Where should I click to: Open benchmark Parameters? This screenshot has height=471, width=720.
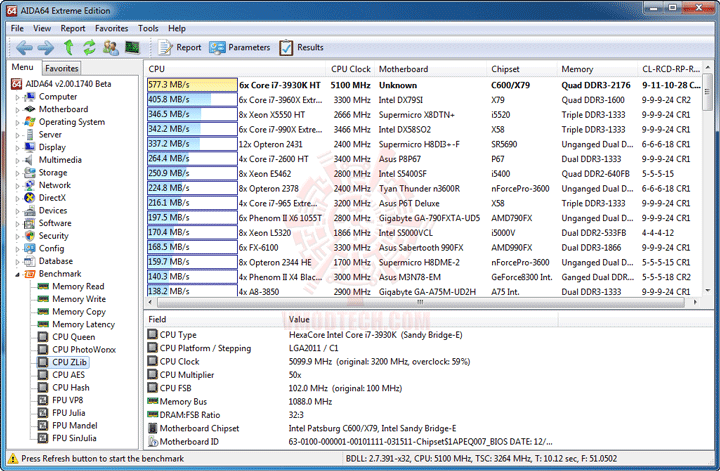[240, 47]
